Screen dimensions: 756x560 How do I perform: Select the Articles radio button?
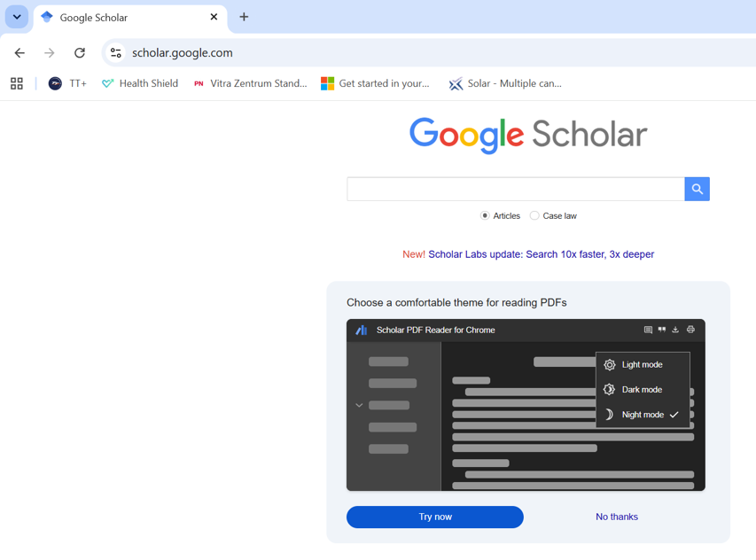point(485,215)
